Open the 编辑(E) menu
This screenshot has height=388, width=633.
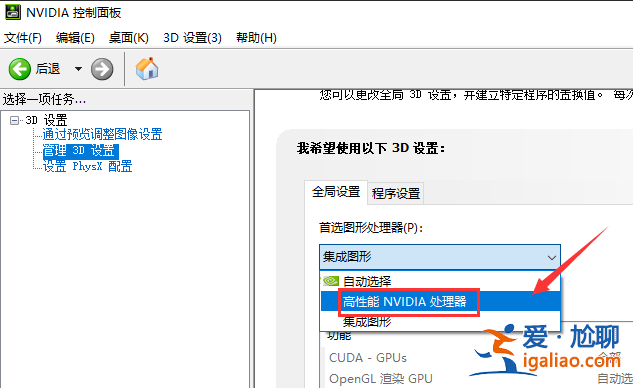click(x=75, y=38)
